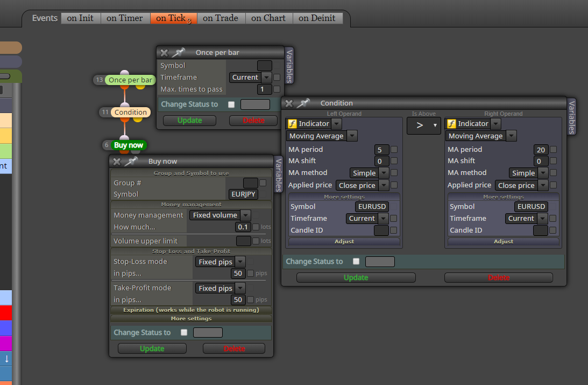This screenshot has width=588, height=385.
Task: Switch to on Deinit event tab
Action: coord(317,18)
